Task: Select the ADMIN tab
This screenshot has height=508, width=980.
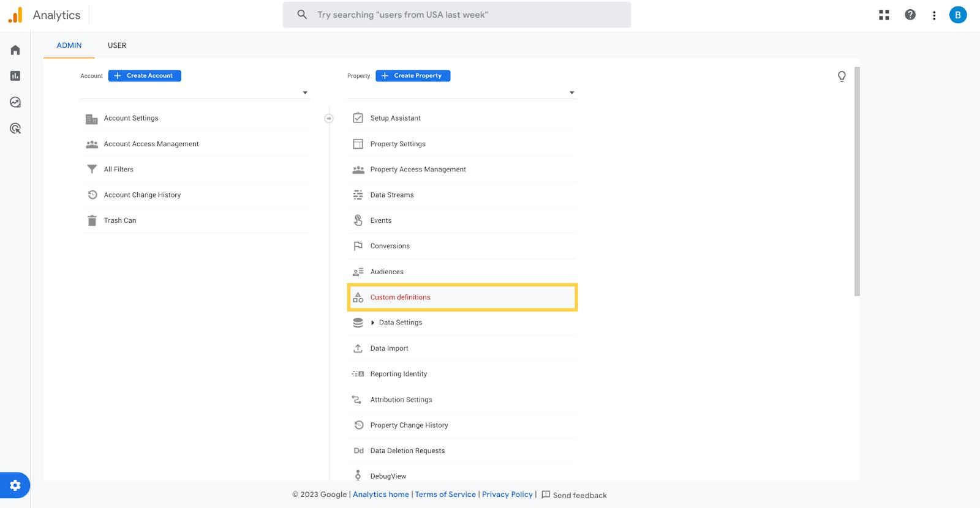Action: pyautogui.click(x=69, y=45)
